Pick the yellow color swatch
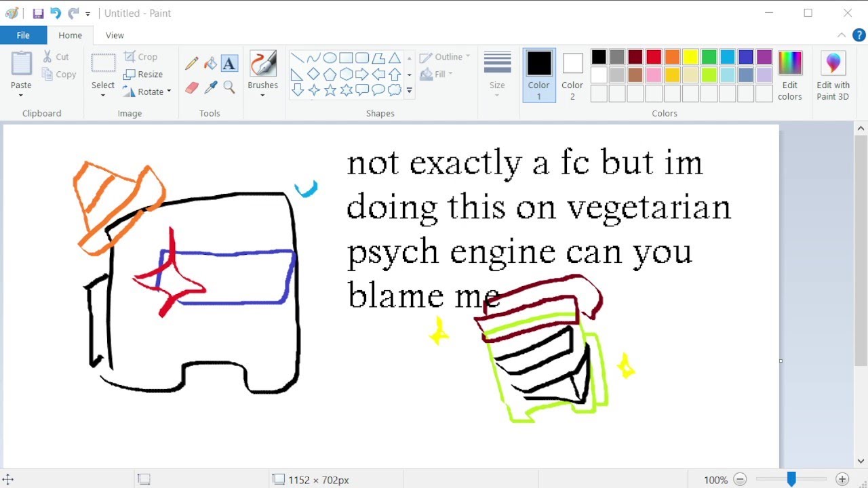 690,57
